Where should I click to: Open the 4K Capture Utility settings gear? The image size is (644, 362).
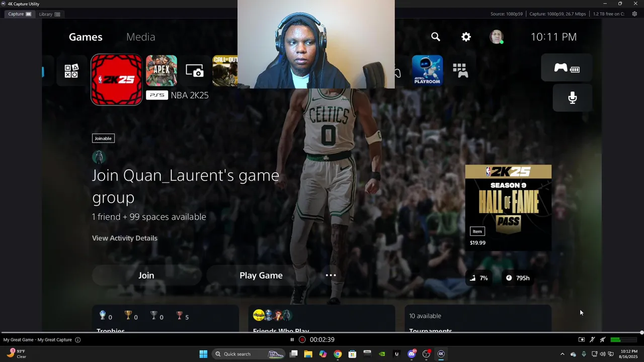click(x=634, y=14)
